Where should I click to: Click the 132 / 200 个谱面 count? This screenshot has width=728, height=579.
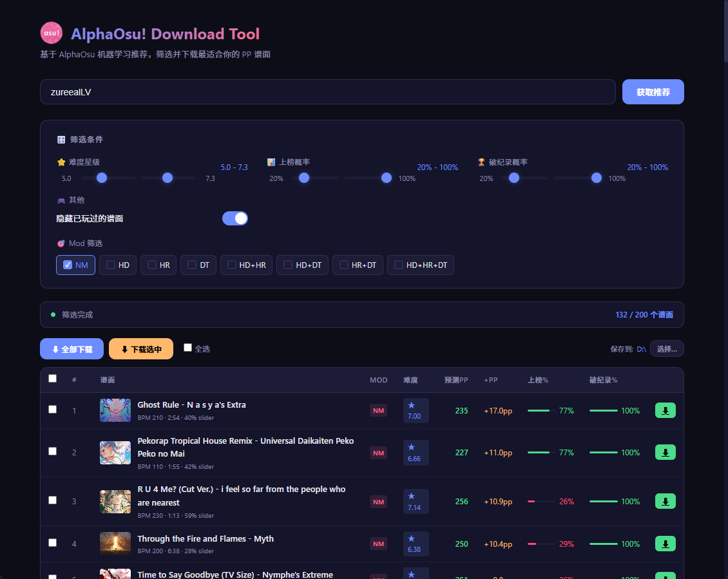coord(644,315)
